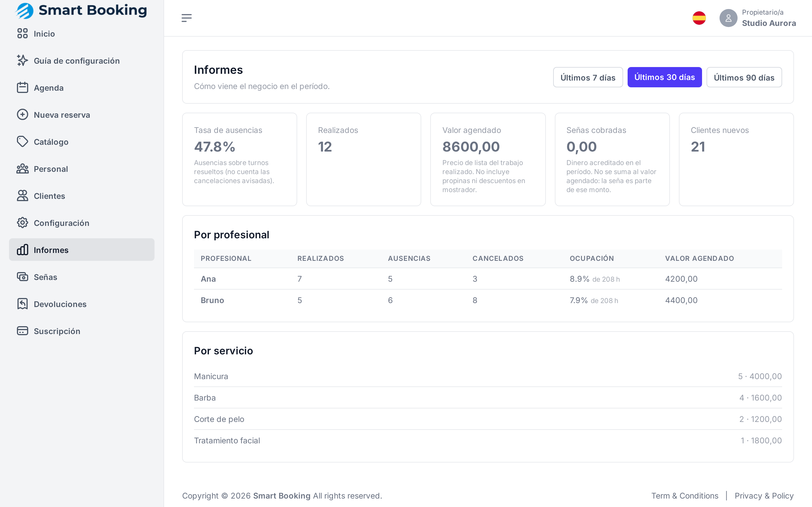Click the Suscripción card icon
The image size is (812, 507).
23,331
